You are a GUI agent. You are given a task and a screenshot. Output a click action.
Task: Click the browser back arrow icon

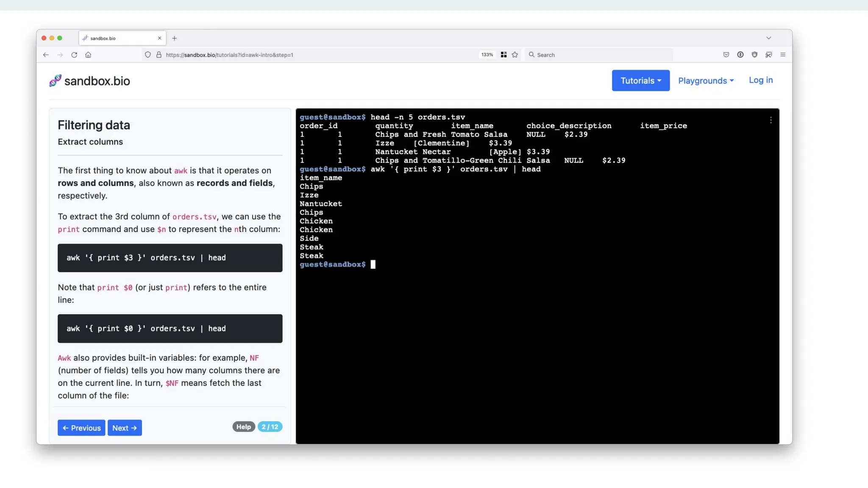click(46, 55)
